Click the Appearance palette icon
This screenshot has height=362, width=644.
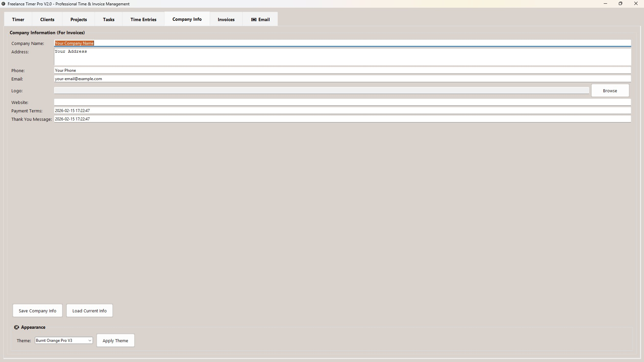click(16, 327)
